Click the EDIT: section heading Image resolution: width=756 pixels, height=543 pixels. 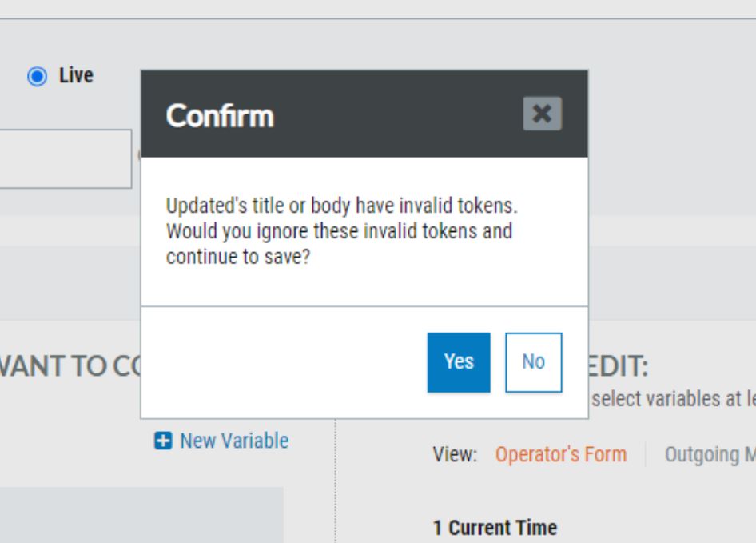tap(619, 366)
